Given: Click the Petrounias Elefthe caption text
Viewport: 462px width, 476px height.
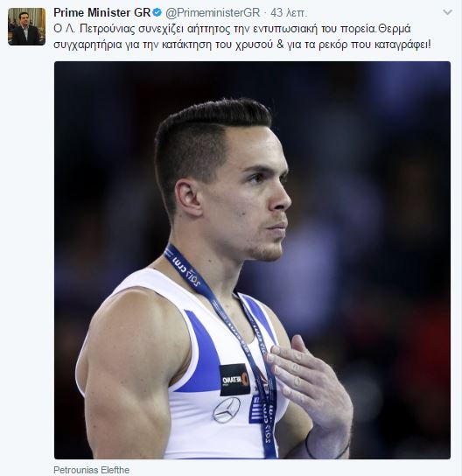Looking at the screenshot, I should click(91, 470).
